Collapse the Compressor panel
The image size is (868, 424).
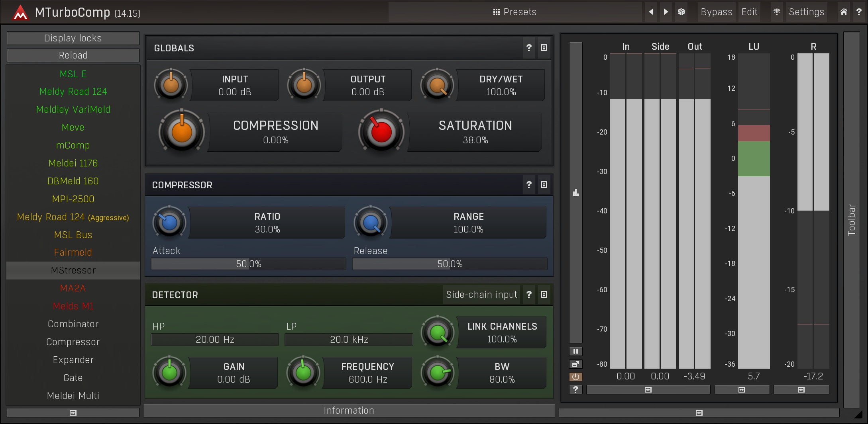click(x=544, y=185)
